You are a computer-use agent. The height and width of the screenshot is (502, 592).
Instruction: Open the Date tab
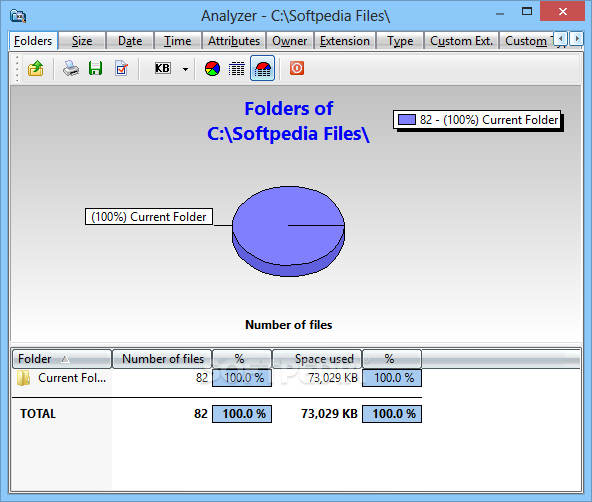[x=130, y=41]
